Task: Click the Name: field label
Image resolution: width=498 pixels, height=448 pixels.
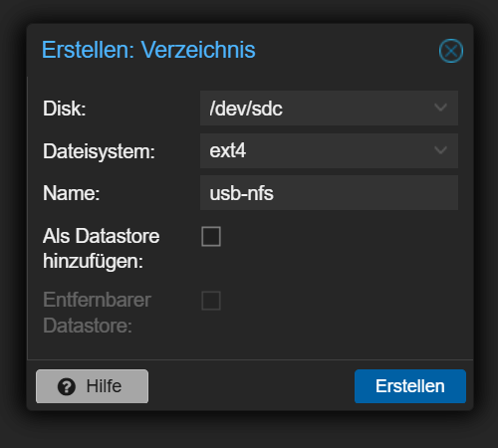Action: [72, 193]
